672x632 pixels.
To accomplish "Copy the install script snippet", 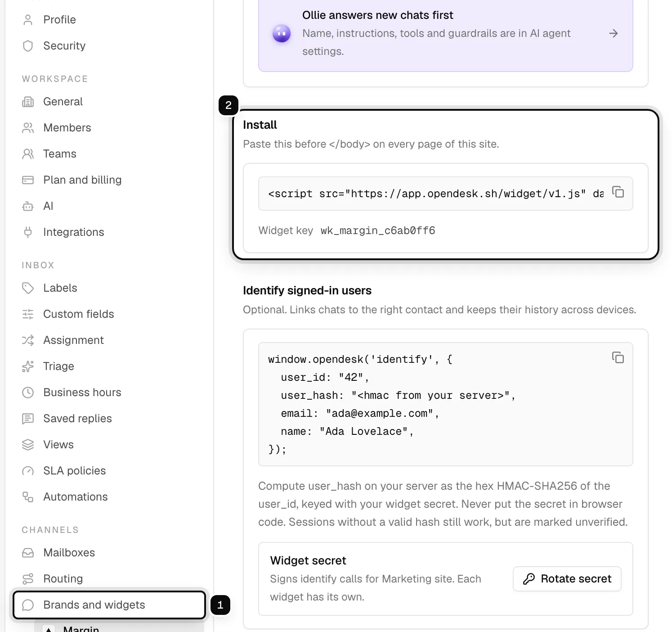I will pyautogui.click(x=618, y=192).
